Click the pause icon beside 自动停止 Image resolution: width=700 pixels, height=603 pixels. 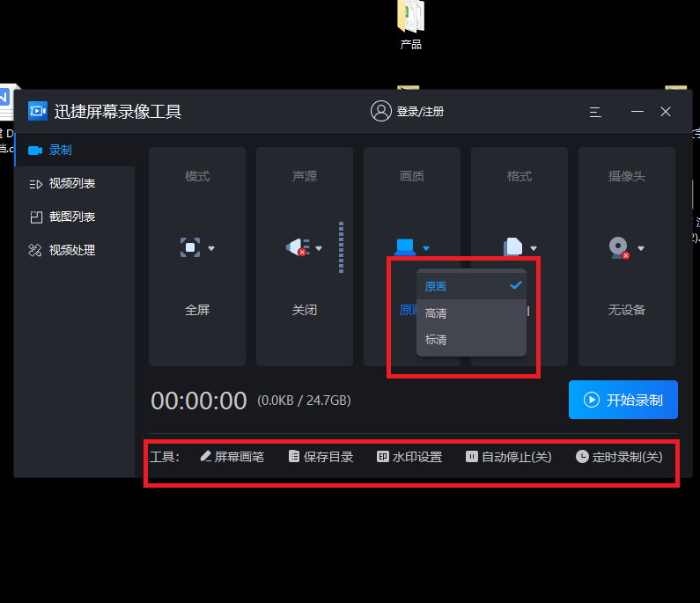[472, 457]
